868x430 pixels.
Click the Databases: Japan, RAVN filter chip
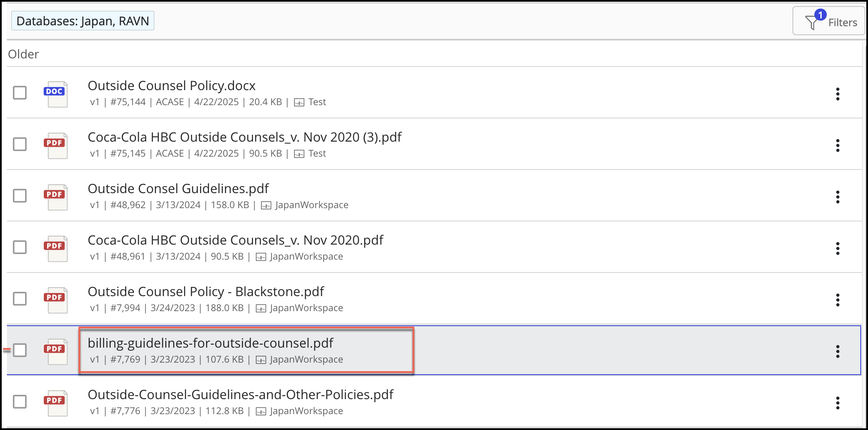(83, 21)
